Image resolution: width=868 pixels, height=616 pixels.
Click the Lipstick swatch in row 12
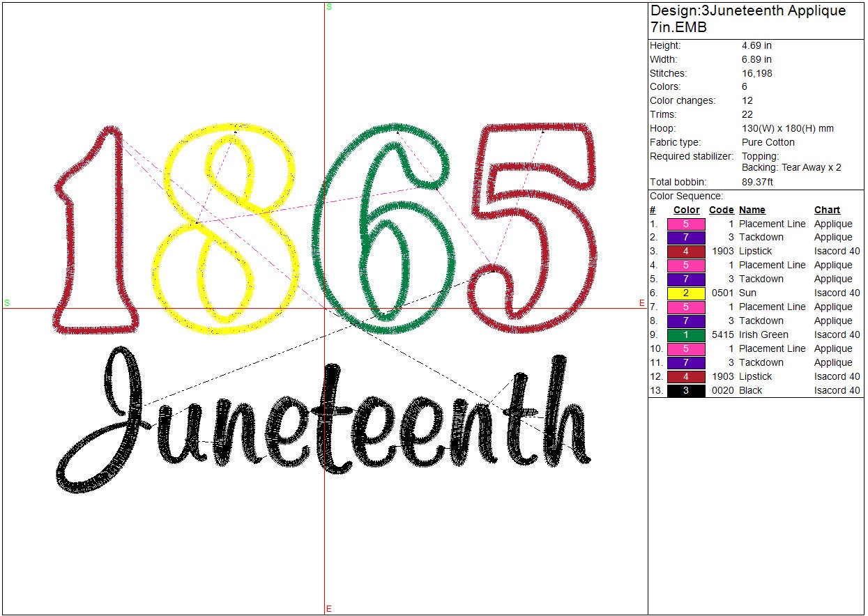(x=686, y=377)
